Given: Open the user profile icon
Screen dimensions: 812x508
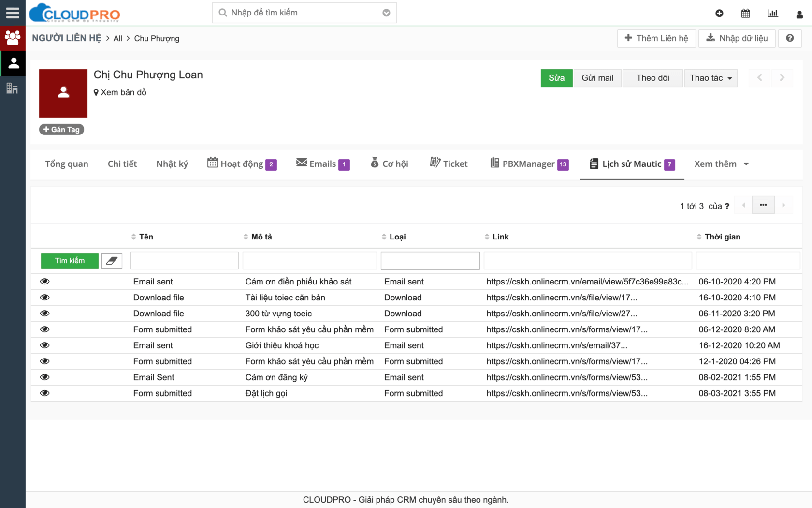Looking at the screenshot, I should click(799, 15).
